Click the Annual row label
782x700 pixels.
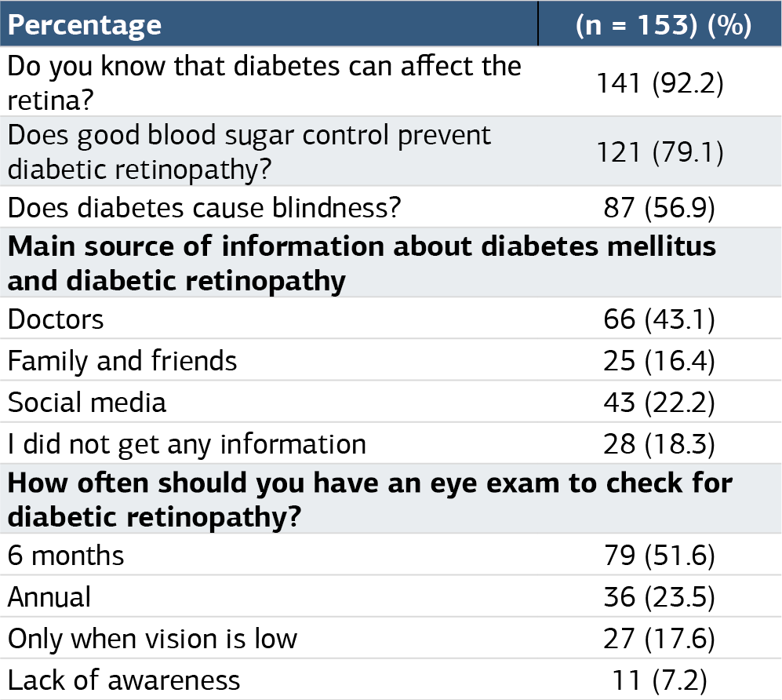[49, 596]
